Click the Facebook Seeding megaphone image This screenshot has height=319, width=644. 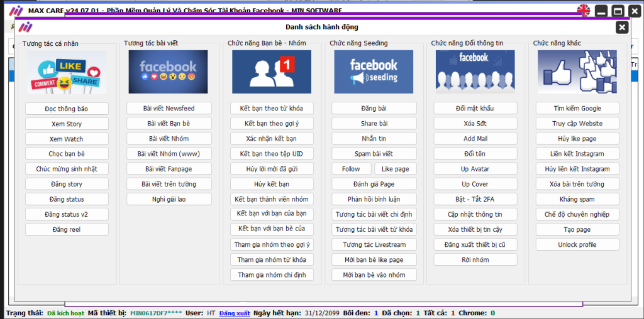374,72
